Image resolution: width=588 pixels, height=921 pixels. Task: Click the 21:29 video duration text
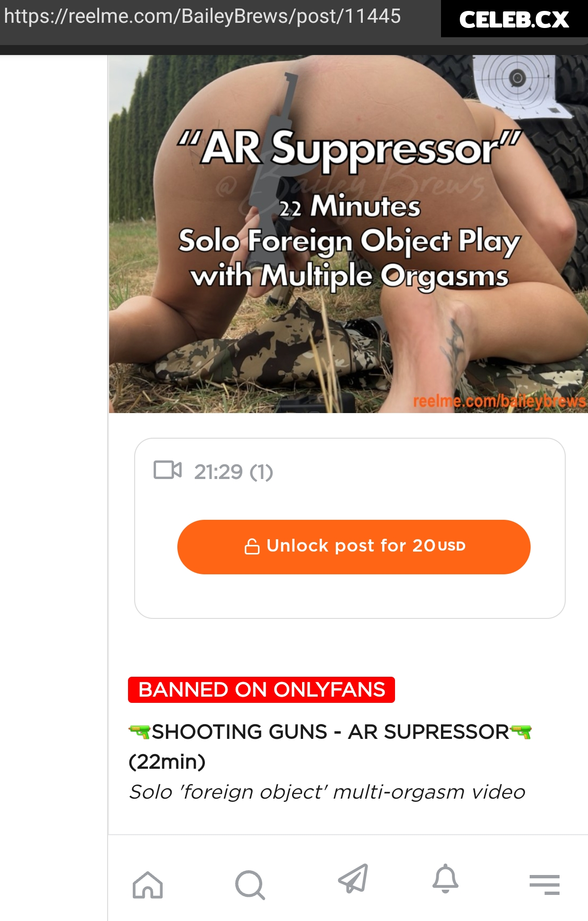218,472
